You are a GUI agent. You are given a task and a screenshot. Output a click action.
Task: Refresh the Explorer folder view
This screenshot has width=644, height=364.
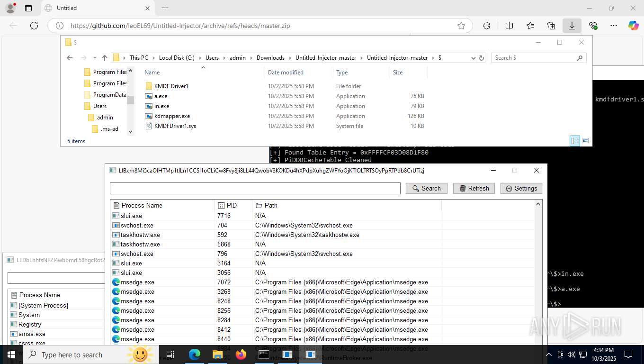pos(482,58)
